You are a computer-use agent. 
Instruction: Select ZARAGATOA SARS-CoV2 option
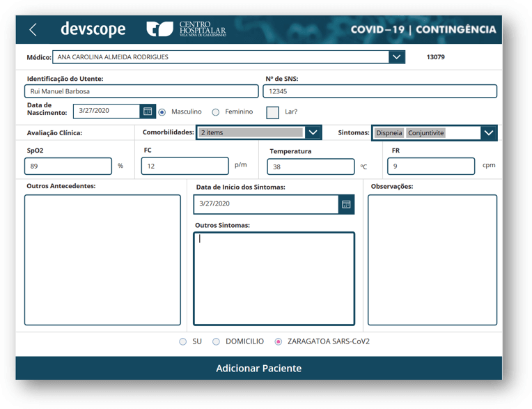pos(279,342)
